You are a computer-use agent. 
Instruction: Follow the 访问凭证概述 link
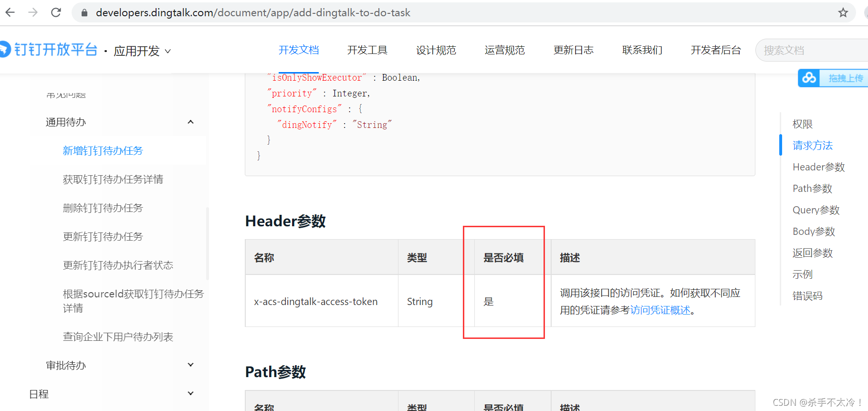click(660, 310)
